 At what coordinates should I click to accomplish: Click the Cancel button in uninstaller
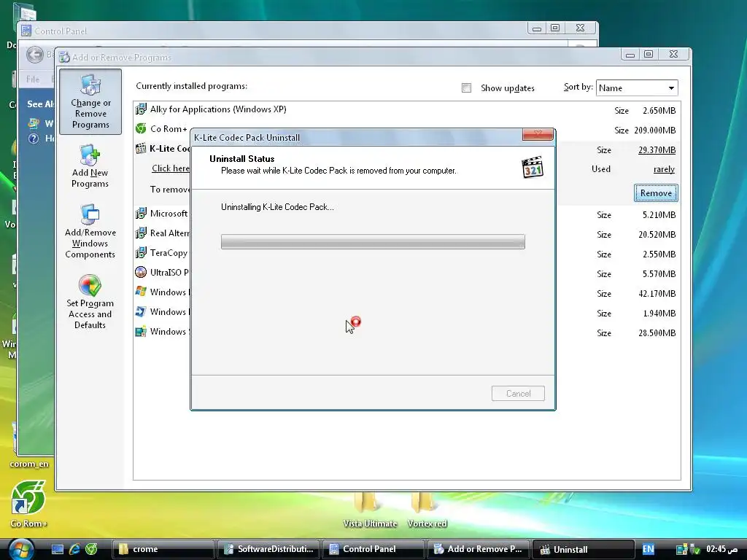[x=518, y=393]
